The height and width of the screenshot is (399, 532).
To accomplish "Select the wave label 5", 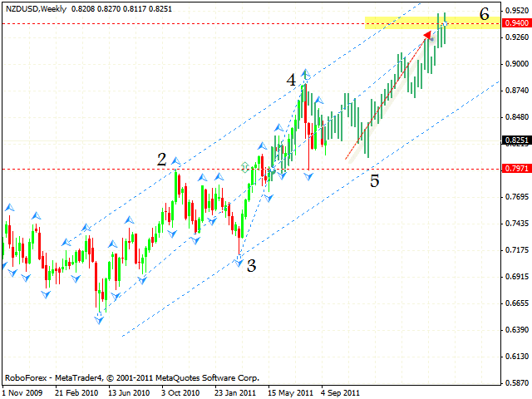I will 375,180.
